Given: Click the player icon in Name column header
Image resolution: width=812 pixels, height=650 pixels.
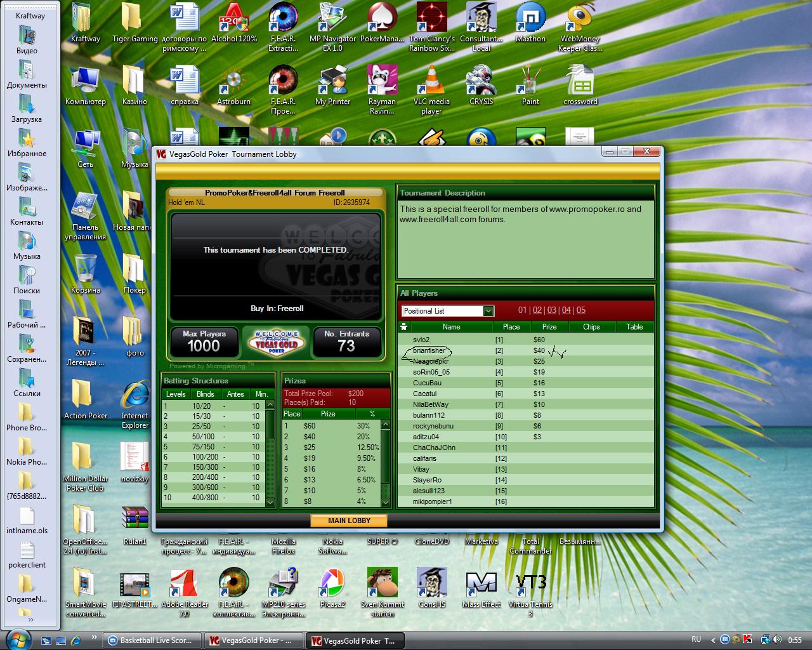Looking at the screenshot, I should (x=403, y=327).
